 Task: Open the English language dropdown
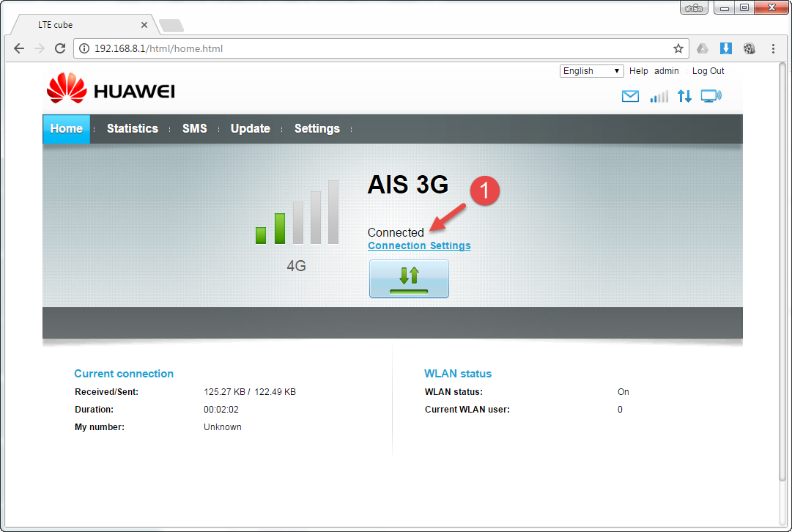coord(591,71)
